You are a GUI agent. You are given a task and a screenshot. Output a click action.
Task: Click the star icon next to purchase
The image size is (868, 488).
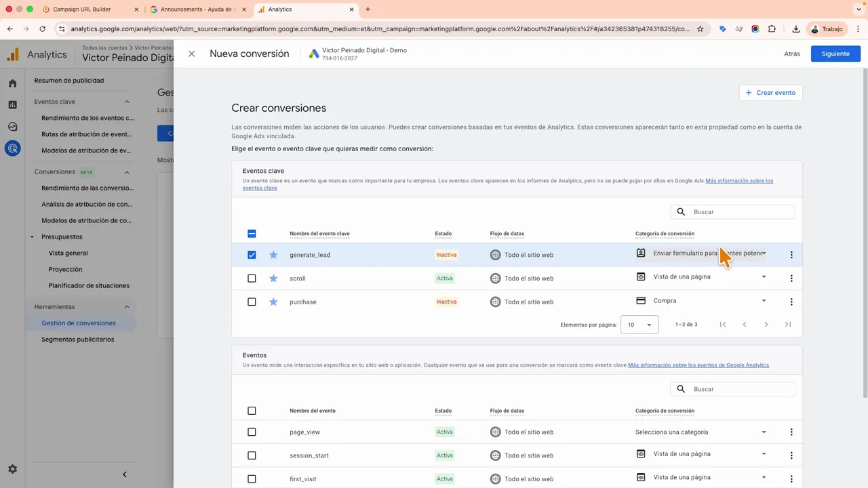click(273, 302)
